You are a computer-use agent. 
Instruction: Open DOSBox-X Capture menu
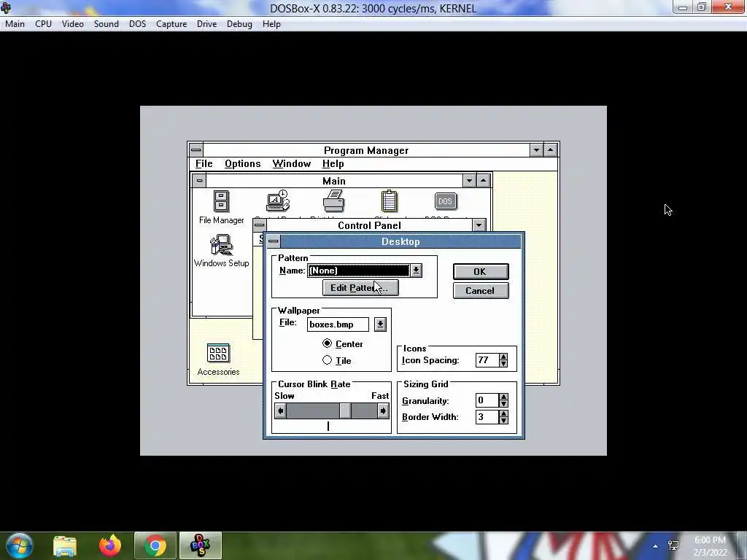171,24
